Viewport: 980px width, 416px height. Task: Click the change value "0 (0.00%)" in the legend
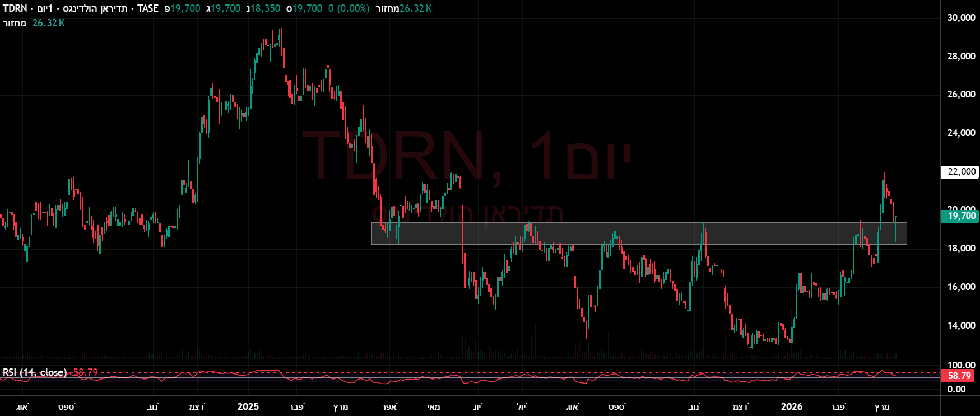[x=349, y=8]
